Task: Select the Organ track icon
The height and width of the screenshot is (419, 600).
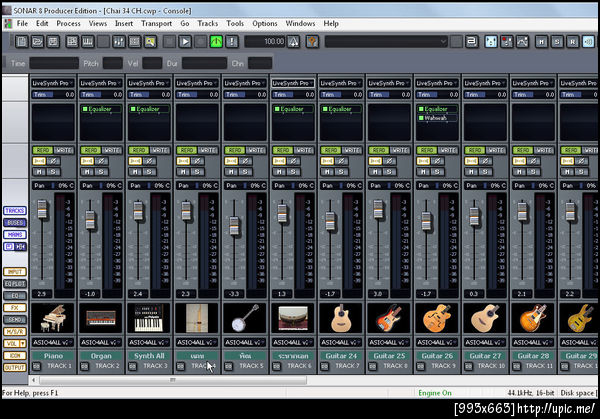Action: coord(100,319)
